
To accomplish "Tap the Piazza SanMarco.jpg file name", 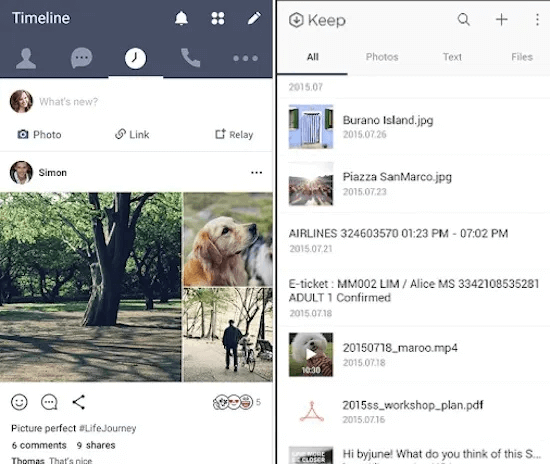I will point(397,177).
